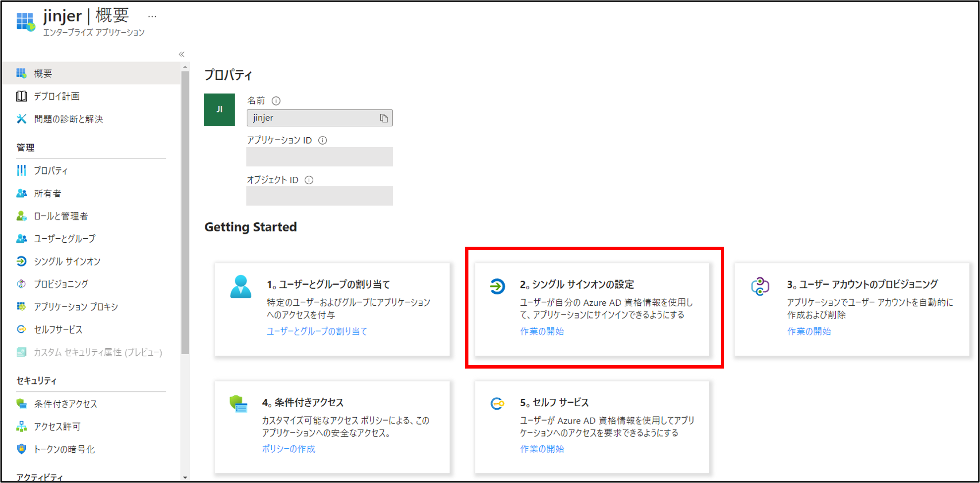Click the info icon next to 名前
The image size is (980, 483).
[276, 101]
